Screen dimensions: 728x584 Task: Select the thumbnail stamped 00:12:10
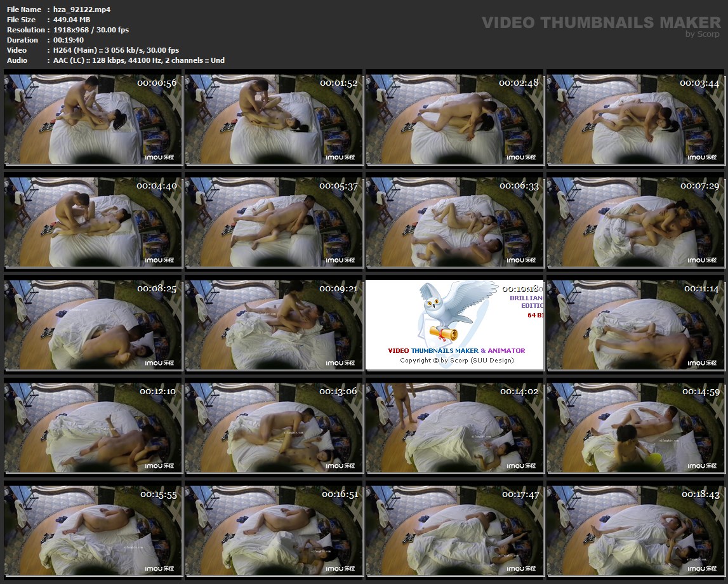(x=93, y=428)
